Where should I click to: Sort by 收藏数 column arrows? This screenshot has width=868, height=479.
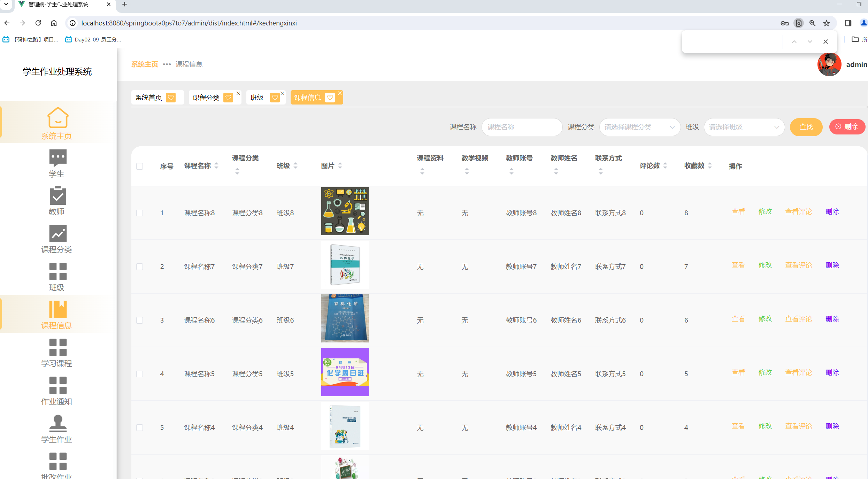[x=709, y=166]
